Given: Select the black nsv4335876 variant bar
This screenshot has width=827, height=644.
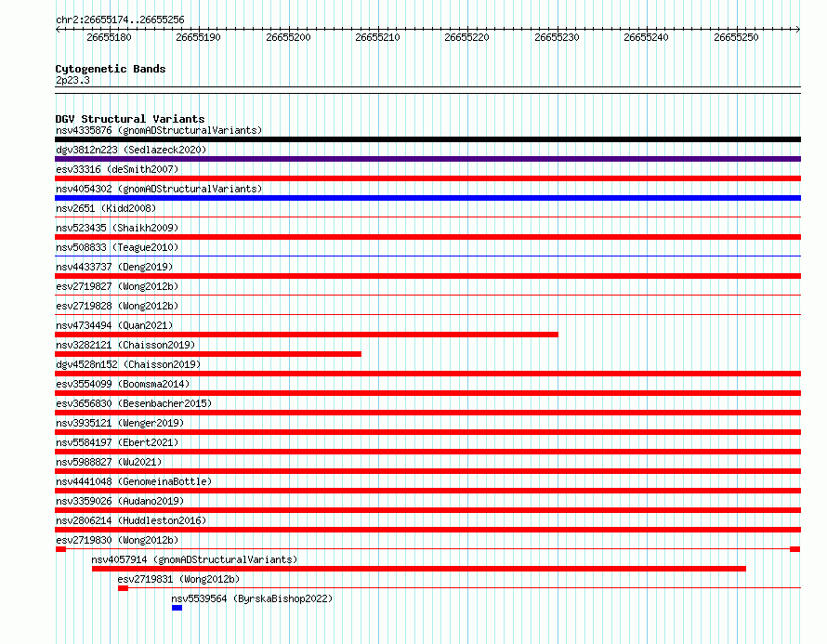Looking at the screenshot, I should pos(427,139).
